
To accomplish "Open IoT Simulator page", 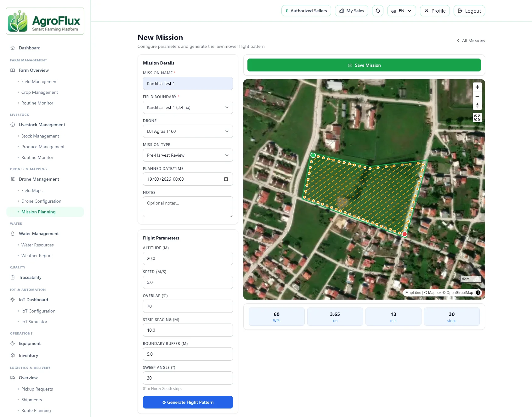I will [x=34, y=322].
